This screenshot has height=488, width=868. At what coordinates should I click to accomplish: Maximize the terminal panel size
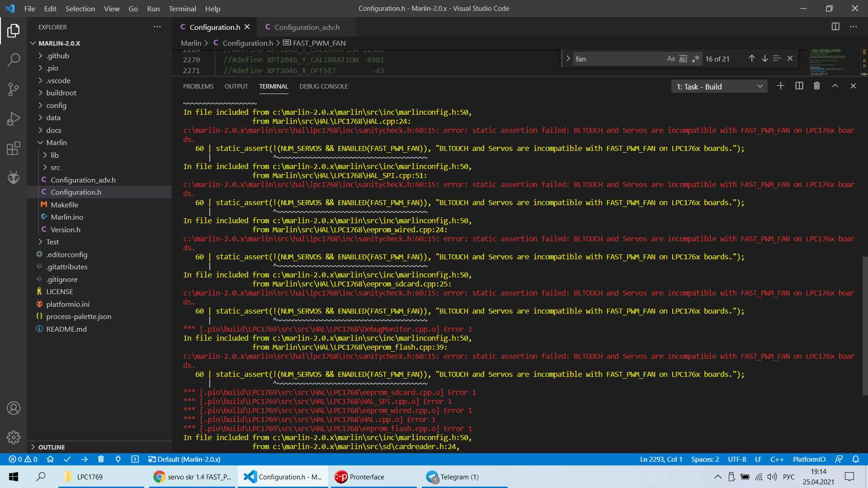pos(835,86)
